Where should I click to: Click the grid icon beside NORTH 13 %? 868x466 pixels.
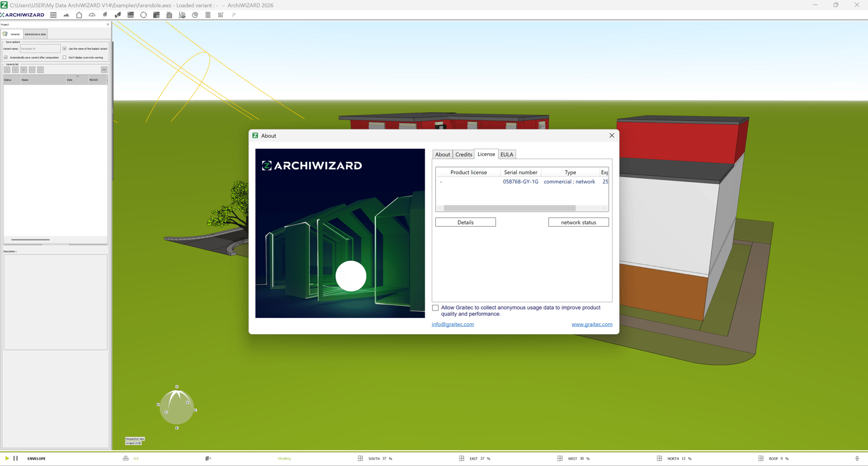[x=660, y=458]
